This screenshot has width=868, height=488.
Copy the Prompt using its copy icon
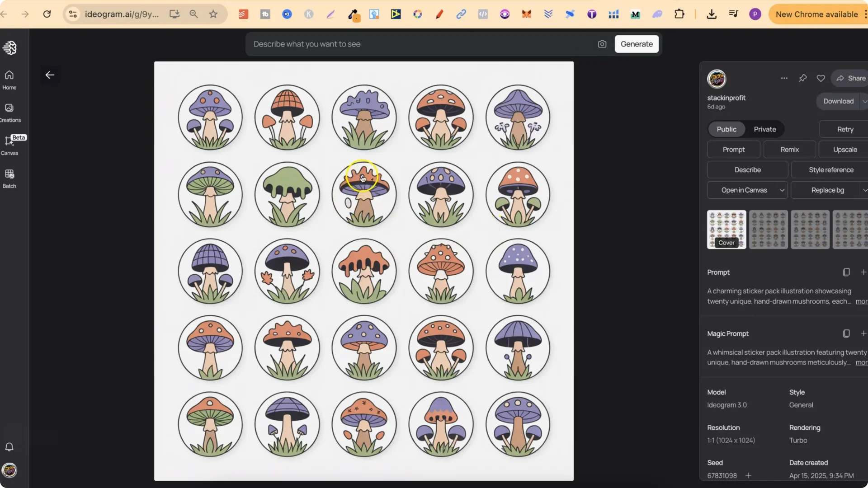[846, 272]
